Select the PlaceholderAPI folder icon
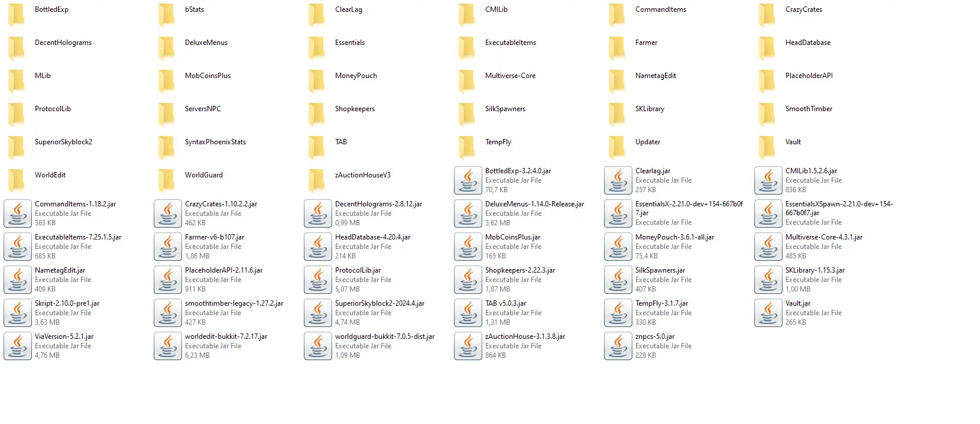The image size is (980, 424). (768, 80)
